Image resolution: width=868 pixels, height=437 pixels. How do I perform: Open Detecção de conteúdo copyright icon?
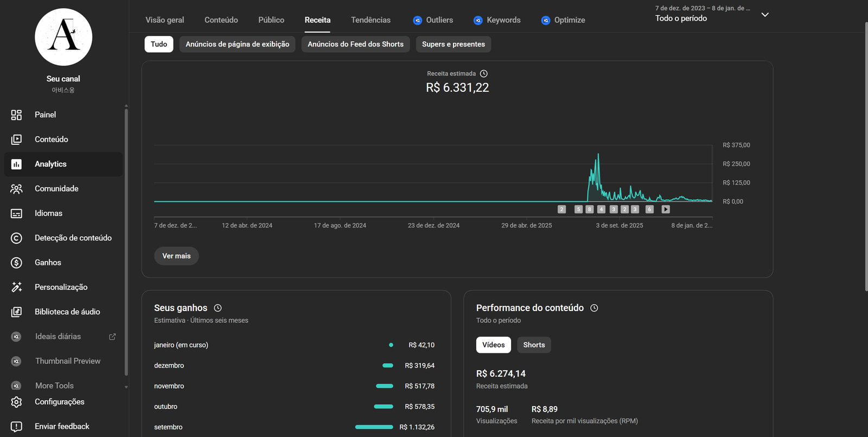[16, 238]
